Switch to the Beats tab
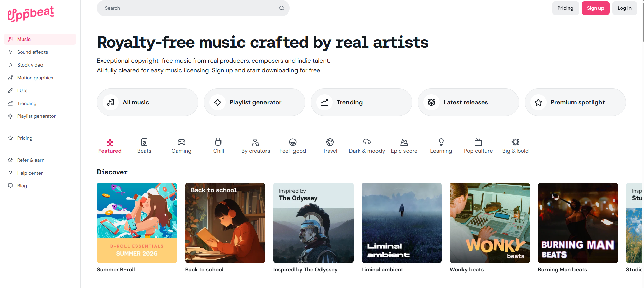 pyautogui.click(x=144, y=146)
